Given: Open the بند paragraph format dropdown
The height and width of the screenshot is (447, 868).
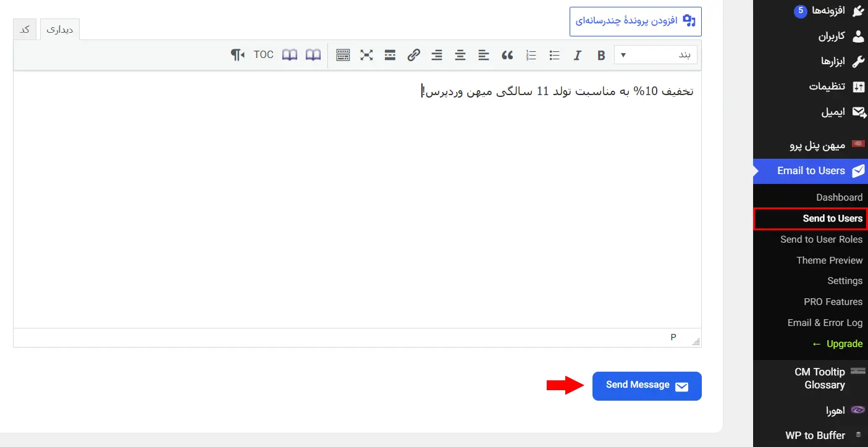Looking at the screenshot, I should 655,55.
